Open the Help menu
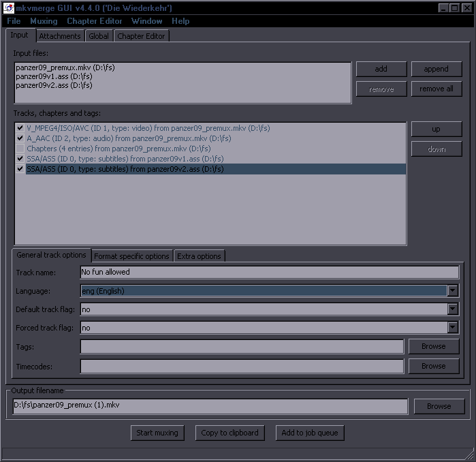The height and width of the screenshot is (462, 476). coord(180,21)
